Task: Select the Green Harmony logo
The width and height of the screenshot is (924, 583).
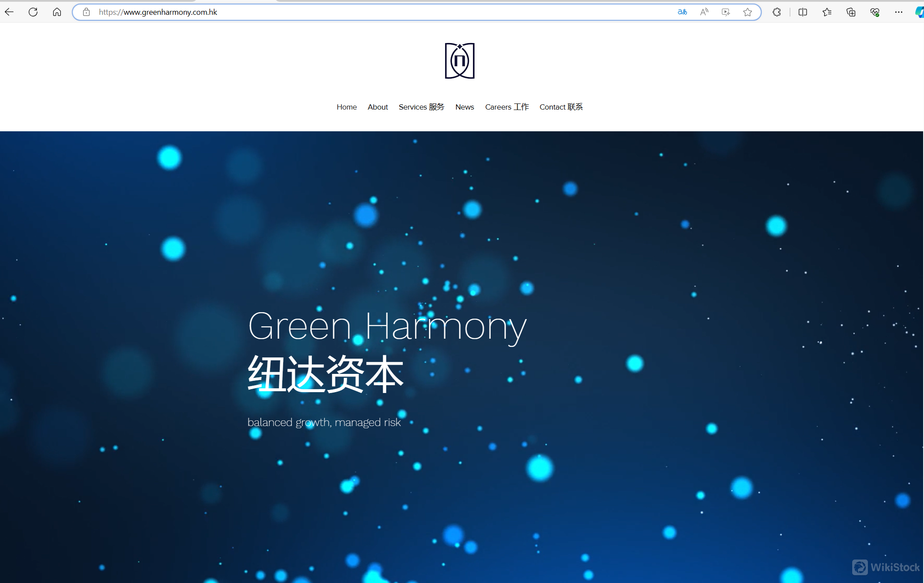Action: pyautogui.click(x=459, y=61)
